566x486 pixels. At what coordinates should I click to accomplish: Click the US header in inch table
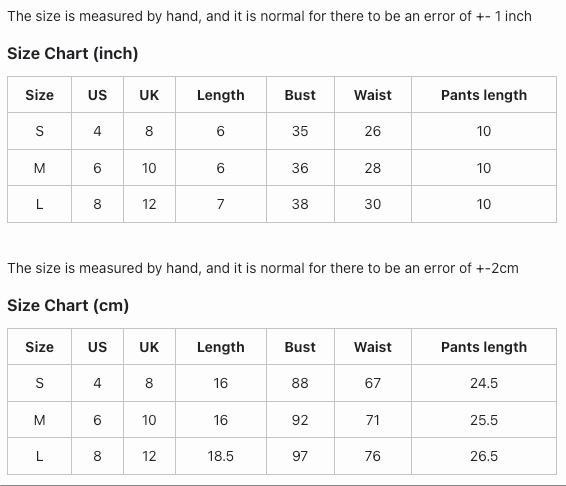coord(97,95)
